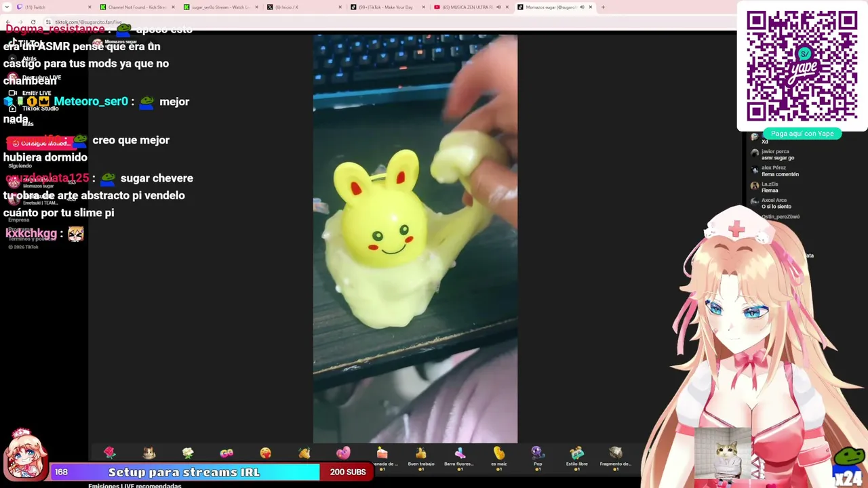Screen dimensions: 868x488
Task: Open the Yape QR code
Action: point(802,66)
